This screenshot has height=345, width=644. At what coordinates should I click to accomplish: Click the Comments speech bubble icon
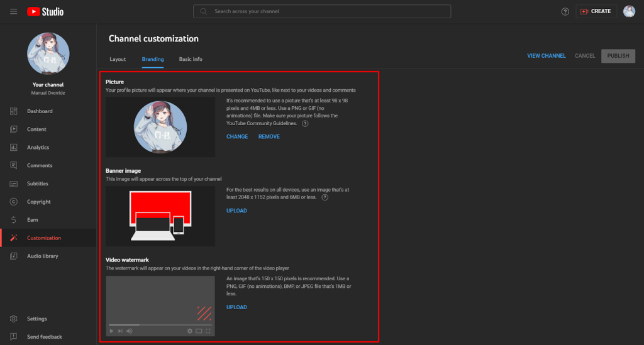(x=14, y=165)
